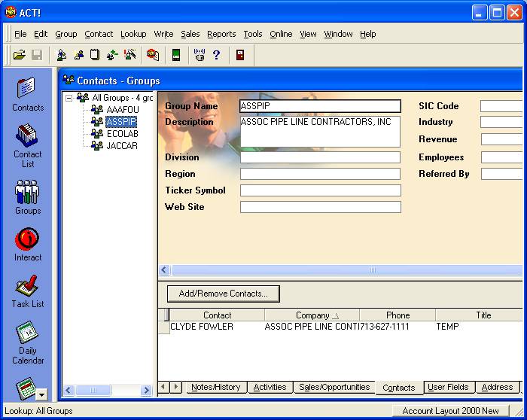Click the red door Exit toolbar icon

click(240, 54)
